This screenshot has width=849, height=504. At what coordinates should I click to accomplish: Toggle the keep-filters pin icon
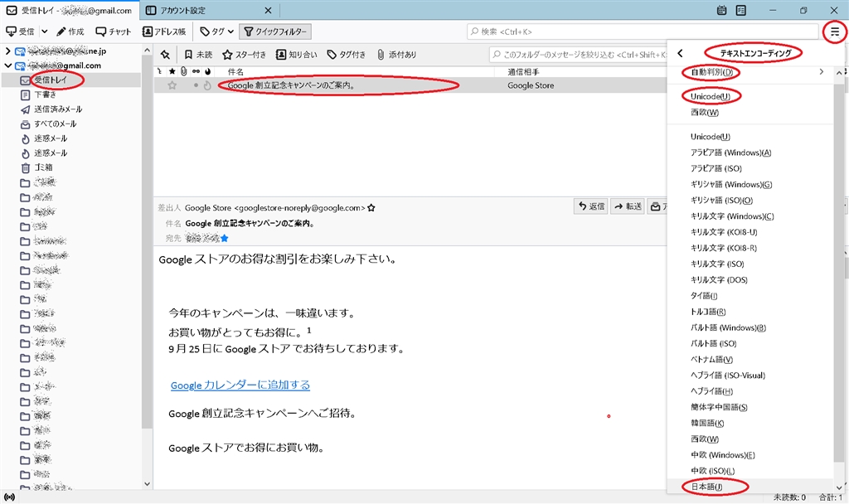(x=165, y=54)
